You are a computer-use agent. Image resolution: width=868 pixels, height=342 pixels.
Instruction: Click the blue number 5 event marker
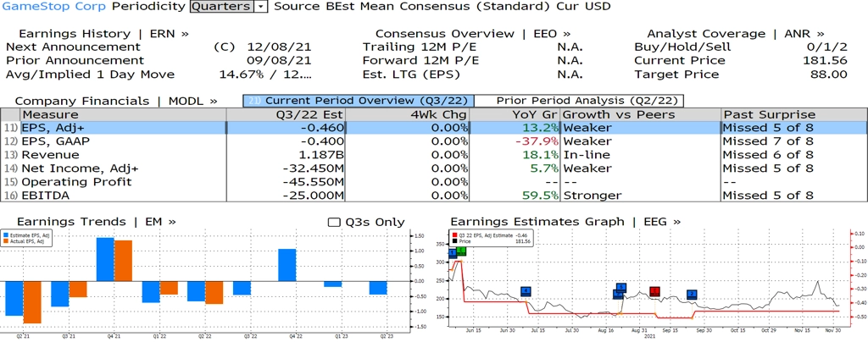point(621,288)
